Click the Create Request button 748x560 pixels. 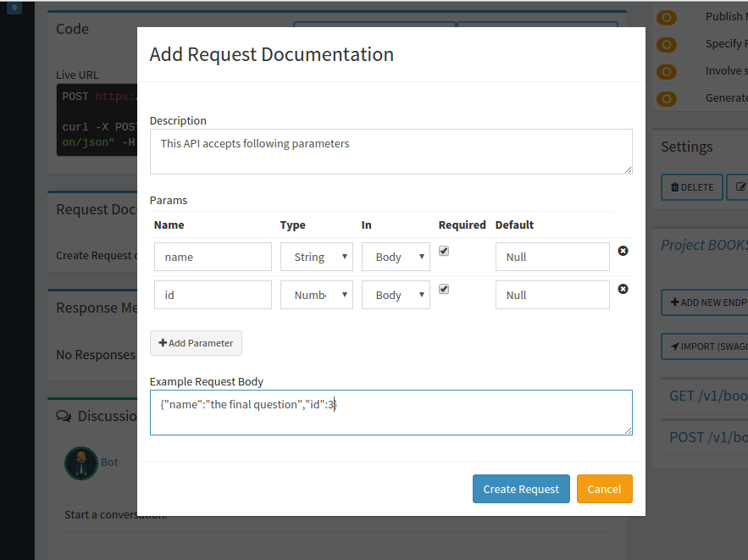click(x=521, y=489)
